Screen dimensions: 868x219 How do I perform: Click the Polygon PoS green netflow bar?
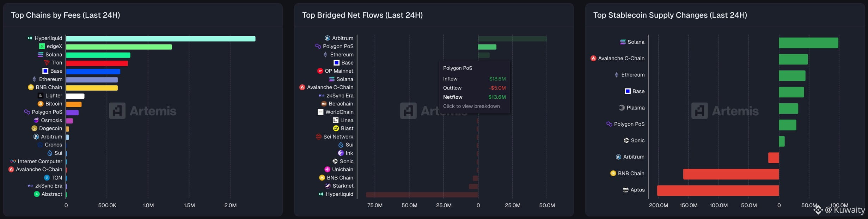(x=487, y=47)
